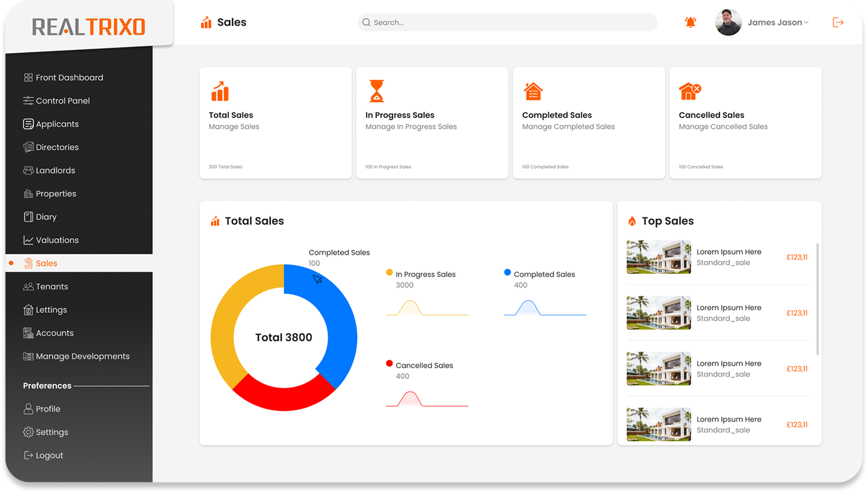This screenshot has height=493, width=868.
Task: Click the red Cancelled Sales legend dot
Action: click(x=389, y=363)
